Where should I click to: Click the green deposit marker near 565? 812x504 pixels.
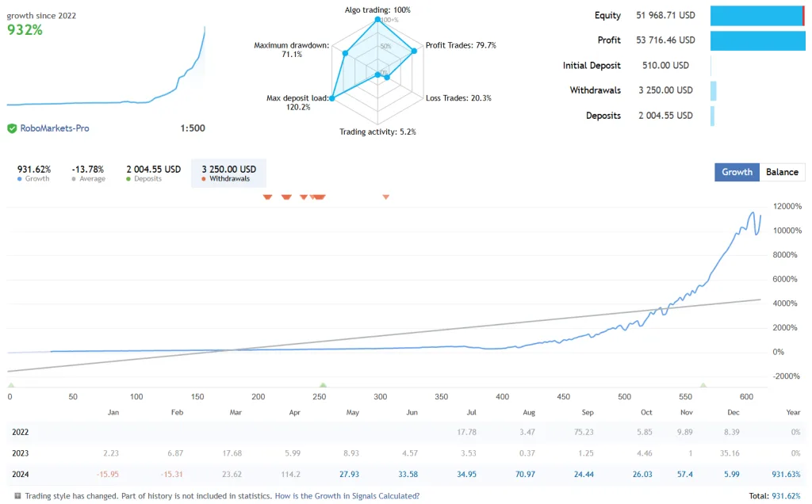(x=703, y=385)
